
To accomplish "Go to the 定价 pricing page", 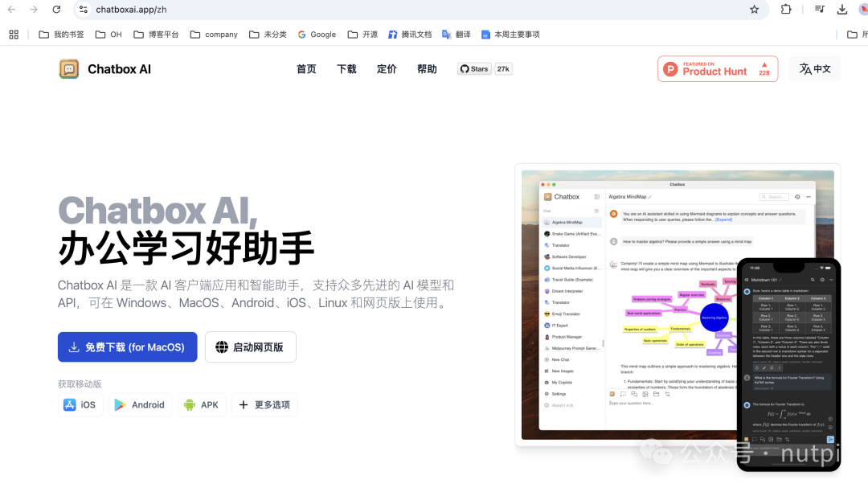I will click(387, 69).
